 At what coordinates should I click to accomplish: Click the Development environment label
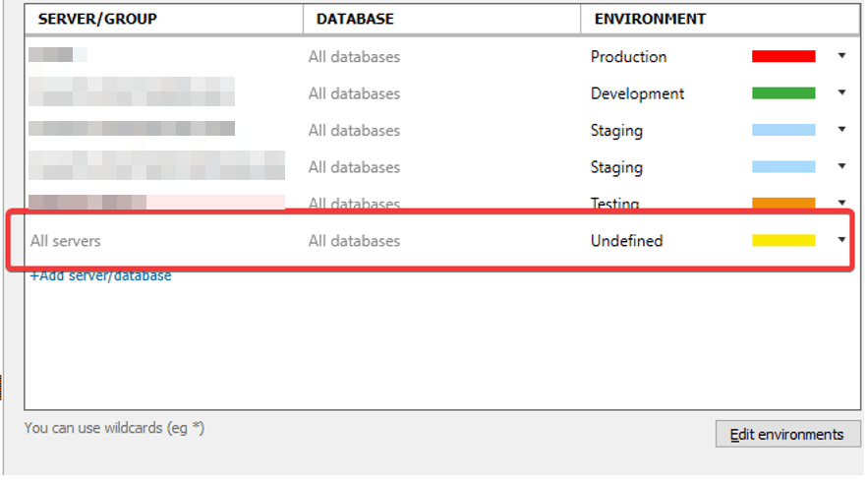pyautogui.click(x=637, y=93)
